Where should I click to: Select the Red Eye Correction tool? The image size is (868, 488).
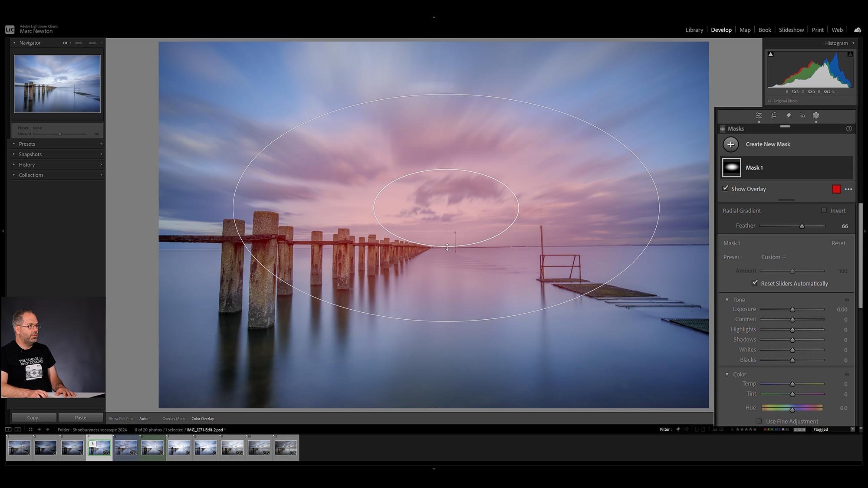pos(802,115)
